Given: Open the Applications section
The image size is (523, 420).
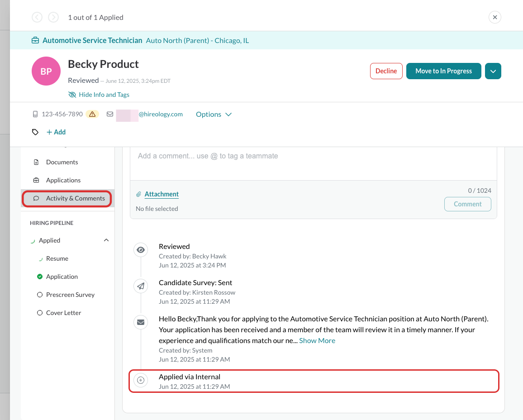Looking at the screenshot, I should 68,180.
